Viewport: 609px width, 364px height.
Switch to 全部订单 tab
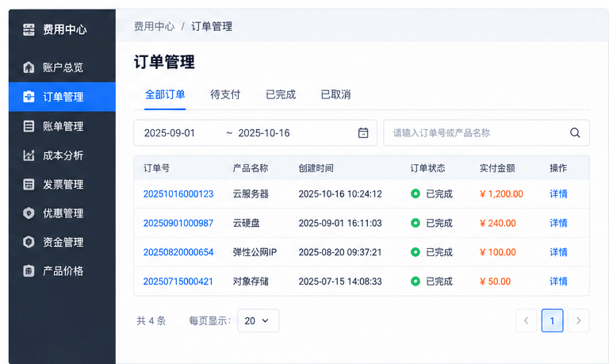click(x=165, y=94)
